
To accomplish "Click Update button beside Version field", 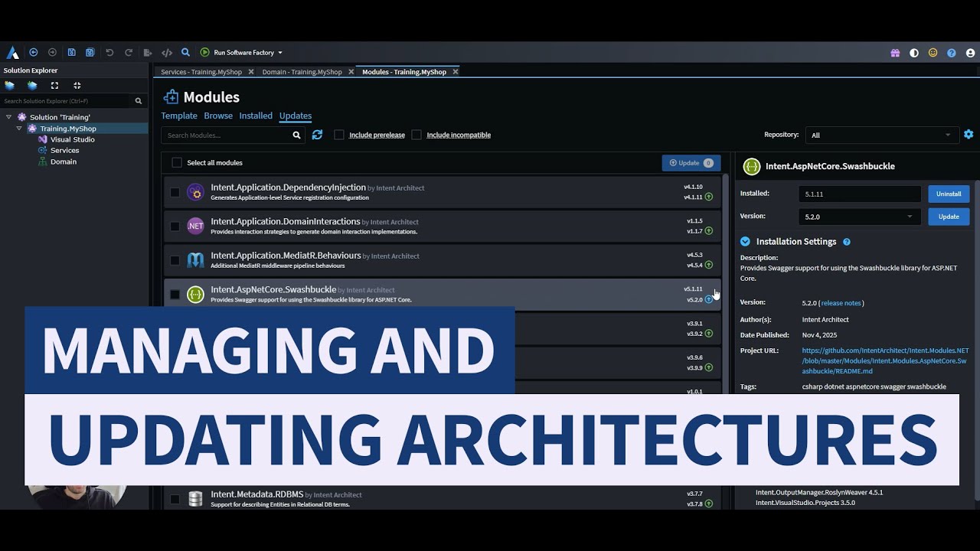I will pyautogui.click(x=949, y=217).
